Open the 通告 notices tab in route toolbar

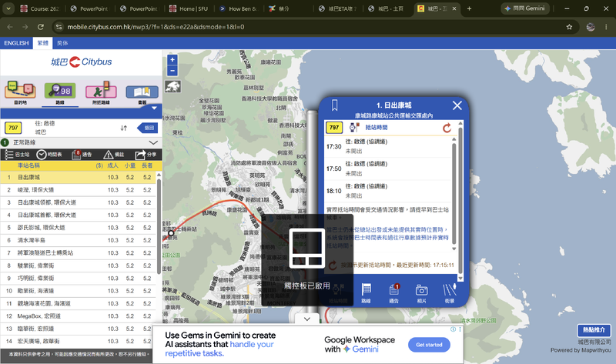[82, 155]
